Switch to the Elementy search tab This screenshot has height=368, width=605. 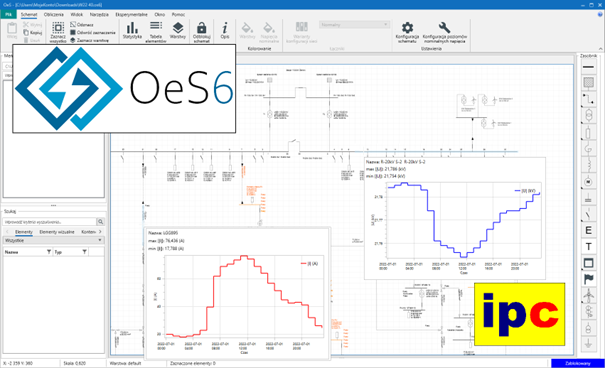(24, 232)
